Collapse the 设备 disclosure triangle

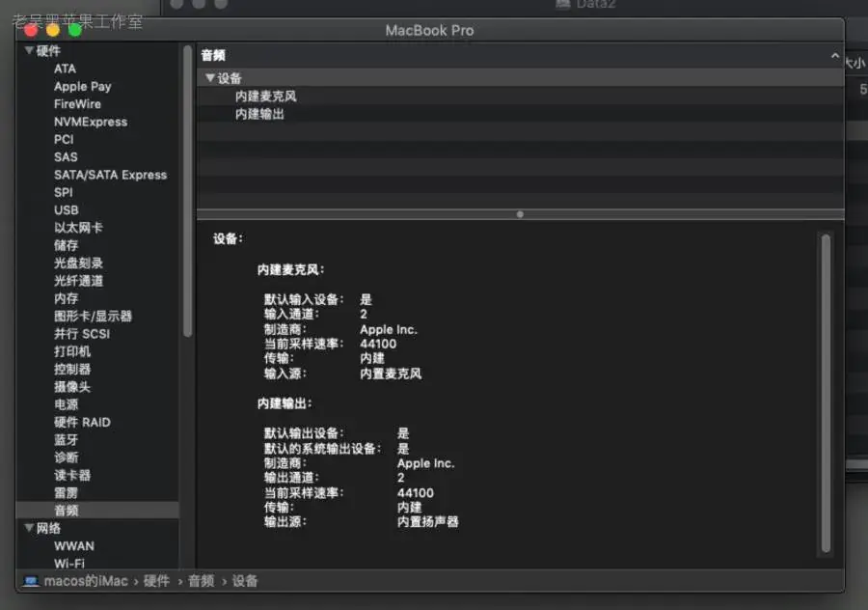[210, 78]
